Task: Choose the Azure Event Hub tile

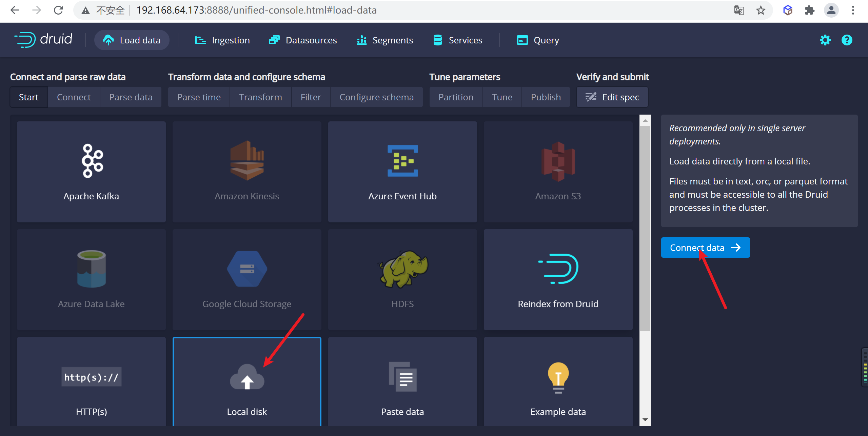Action: point(402,172)
